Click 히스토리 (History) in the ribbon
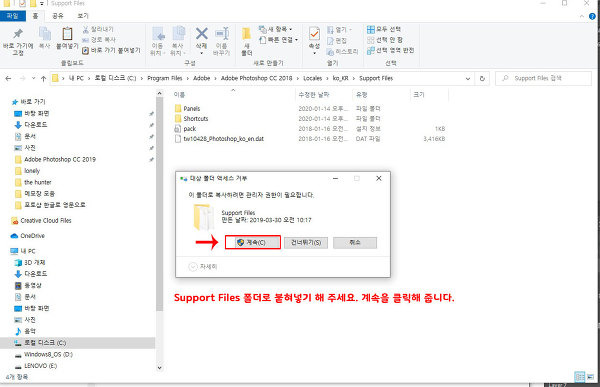600x387 pixels. 343,51
